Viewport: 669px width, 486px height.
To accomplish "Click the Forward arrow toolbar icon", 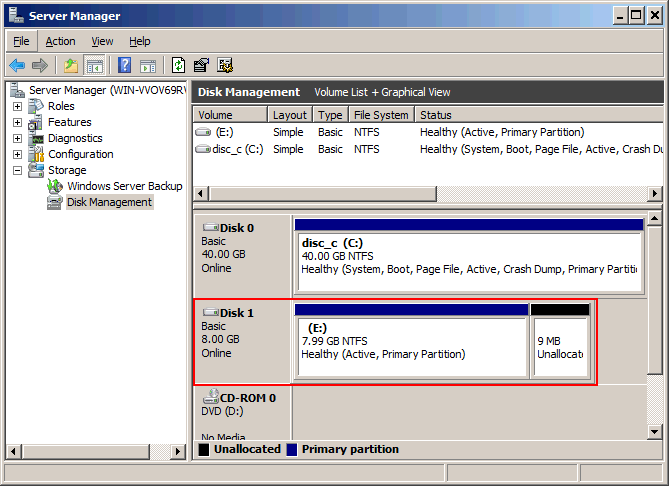I will [x=40, y=65].
